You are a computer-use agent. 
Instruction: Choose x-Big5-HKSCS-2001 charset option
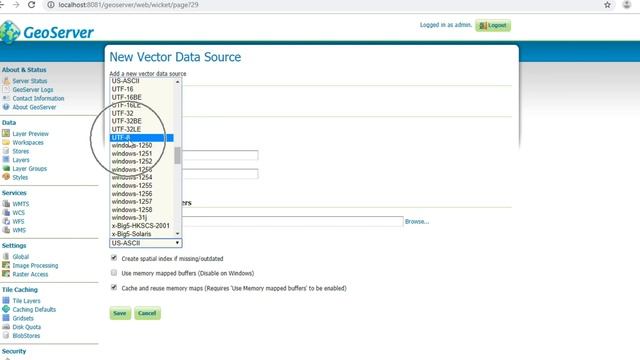coord(142,225)
